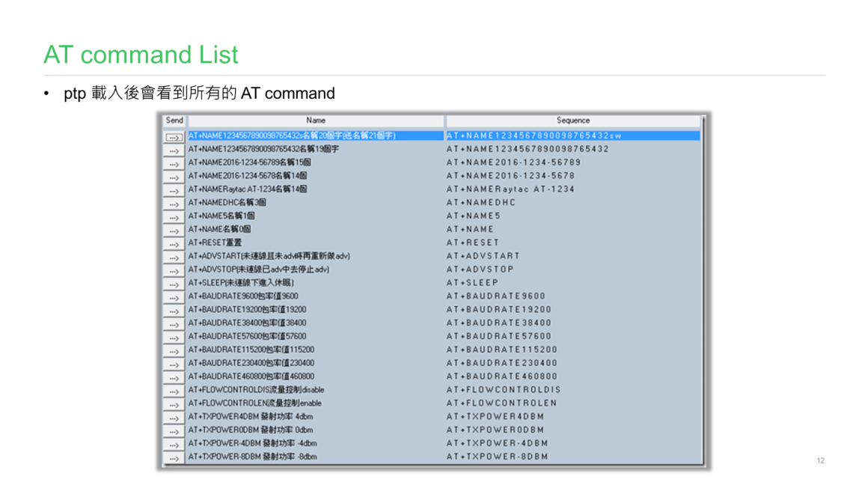Send the AT+NAMEDHC command using its arrow
The height and width of the screenshot is (488, 868).
(x=174, y=204)
